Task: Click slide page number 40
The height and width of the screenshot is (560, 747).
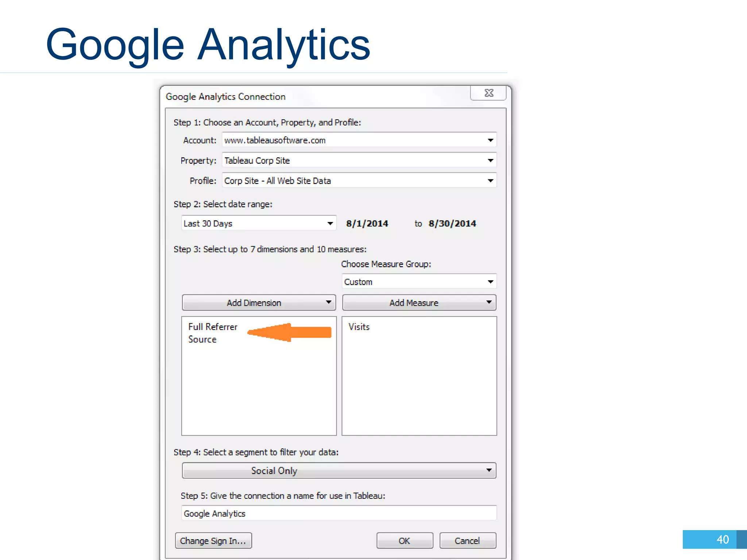Action: (723, 539)
